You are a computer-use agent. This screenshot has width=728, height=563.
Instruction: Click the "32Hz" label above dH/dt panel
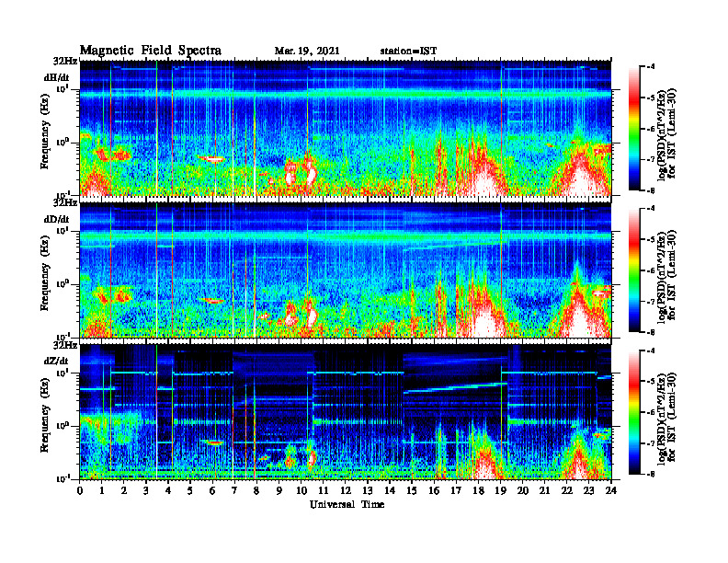pyautogui.click(x=65, y=62)
